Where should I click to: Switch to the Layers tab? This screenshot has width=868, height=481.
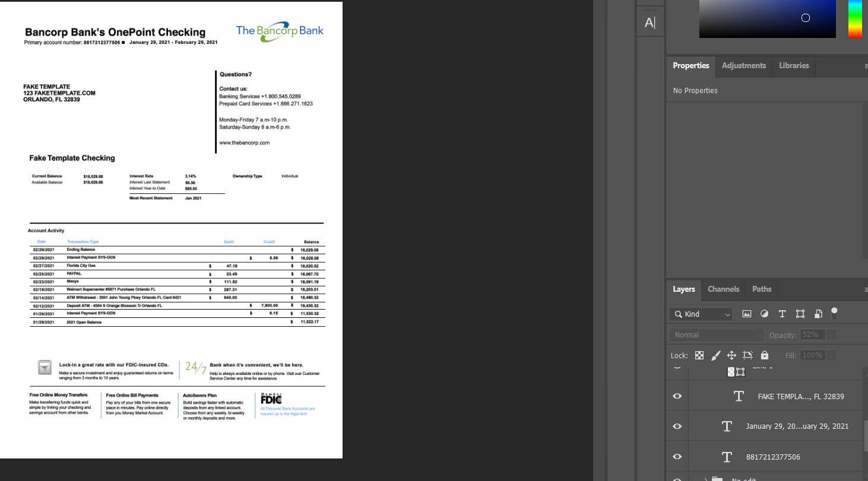coord(683,289)
